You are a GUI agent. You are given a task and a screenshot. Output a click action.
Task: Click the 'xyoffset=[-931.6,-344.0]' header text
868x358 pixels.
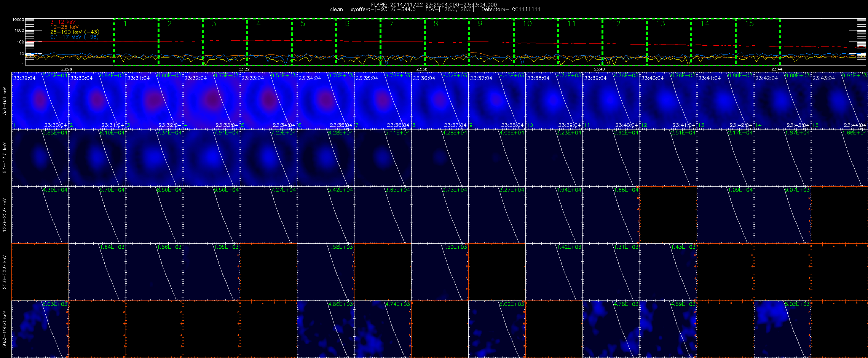click(x=384, y=10)
